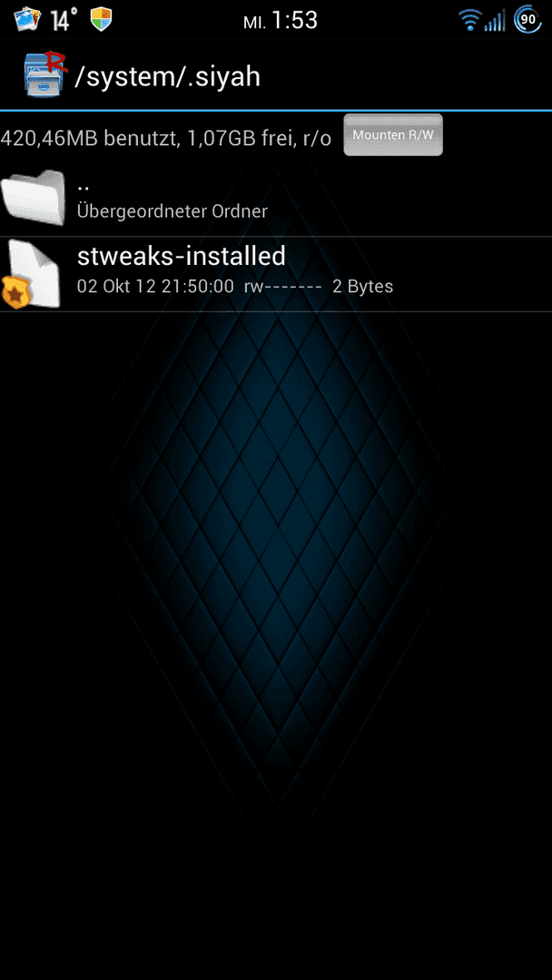Check the Wi-Fi signal icon
The height and width of the screenshot is (980, 552).
coord(468,21)
